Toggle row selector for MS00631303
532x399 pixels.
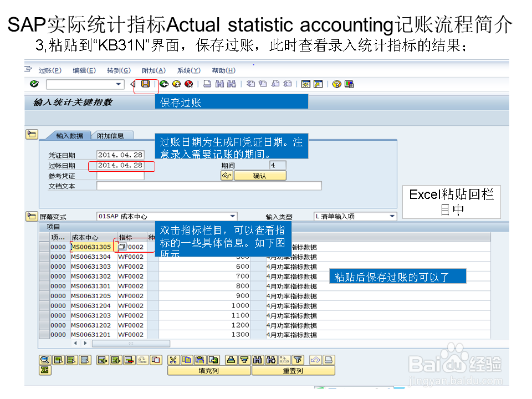click(x=44, y=267)
